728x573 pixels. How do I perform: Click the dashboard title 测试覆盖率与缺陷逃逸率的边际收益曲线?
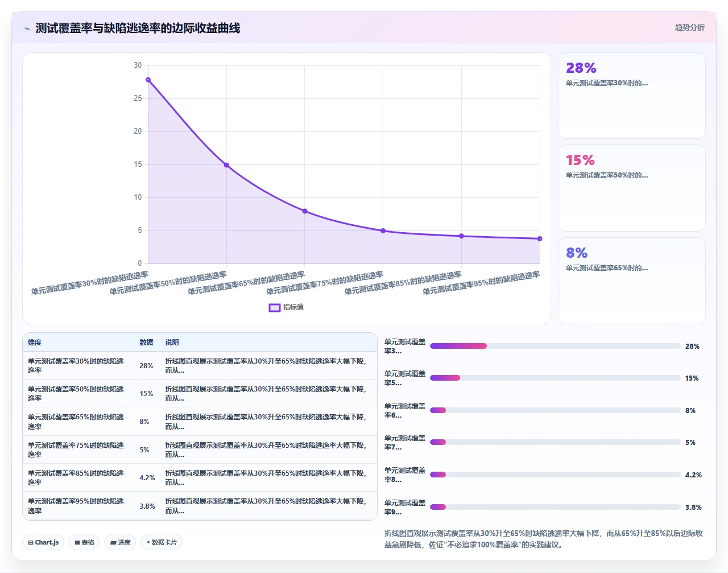coord(138,28)
